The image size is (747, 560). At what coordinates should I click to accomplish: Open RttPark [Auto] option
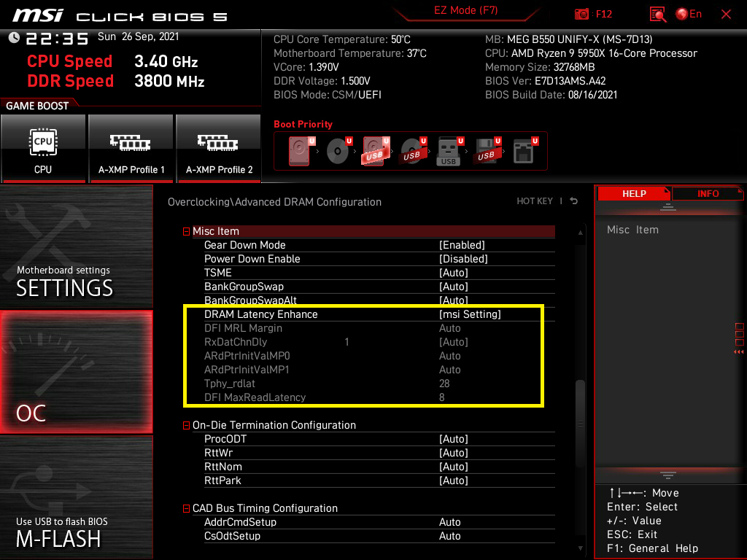tap(454, 481)
